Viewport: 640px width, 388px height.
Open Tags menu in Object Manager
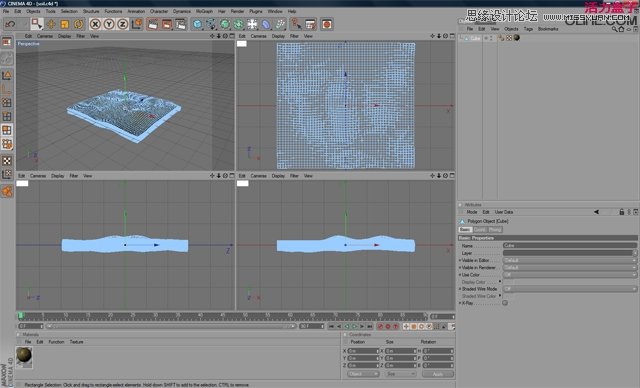click(528, 29)
